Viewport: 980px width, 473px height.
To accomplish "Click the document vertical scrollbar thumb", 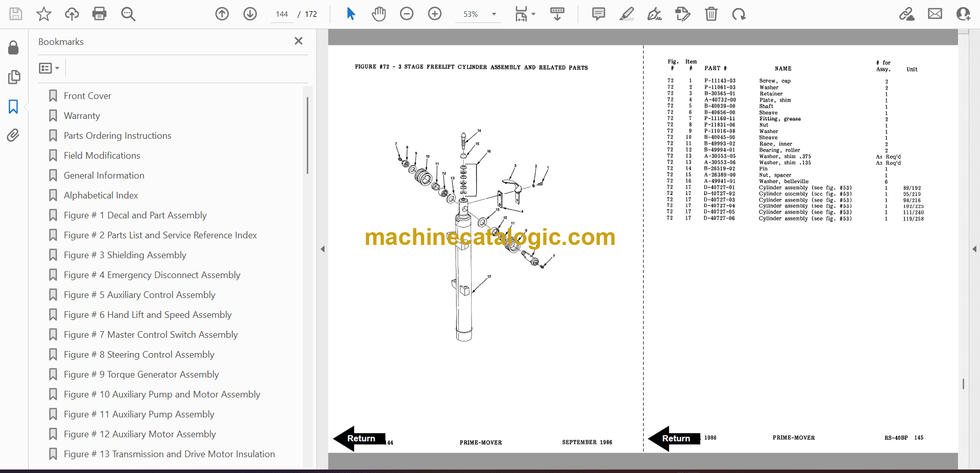I will point(963,384).
